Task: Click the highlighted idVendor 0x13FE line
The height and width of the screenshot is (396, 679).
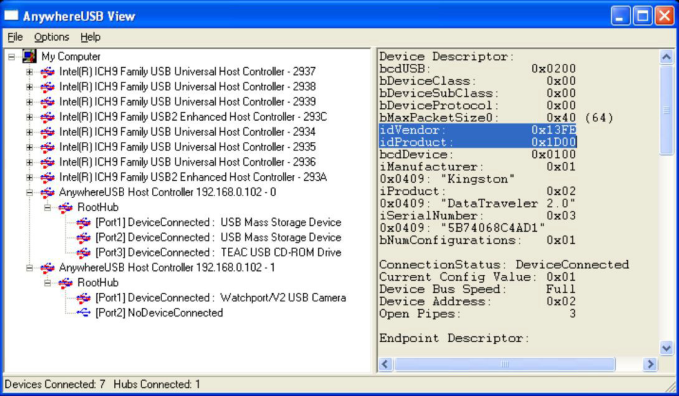Action: [x=478, y=130]
